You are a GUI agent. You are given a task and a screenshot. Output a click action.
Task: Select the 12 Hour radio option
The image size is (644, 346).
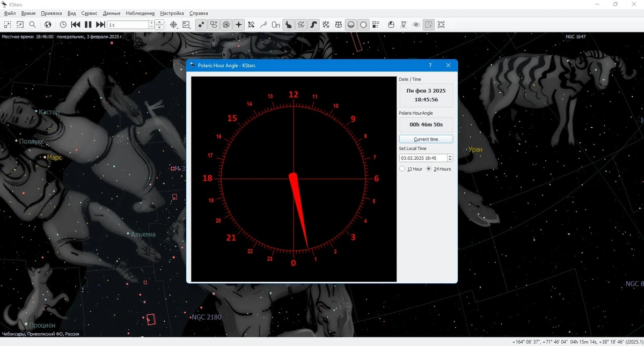(x=411, y=169)
